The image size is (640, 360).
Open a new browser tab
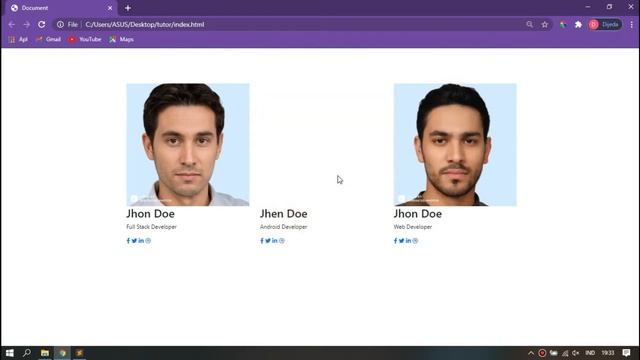click(128, 8)
